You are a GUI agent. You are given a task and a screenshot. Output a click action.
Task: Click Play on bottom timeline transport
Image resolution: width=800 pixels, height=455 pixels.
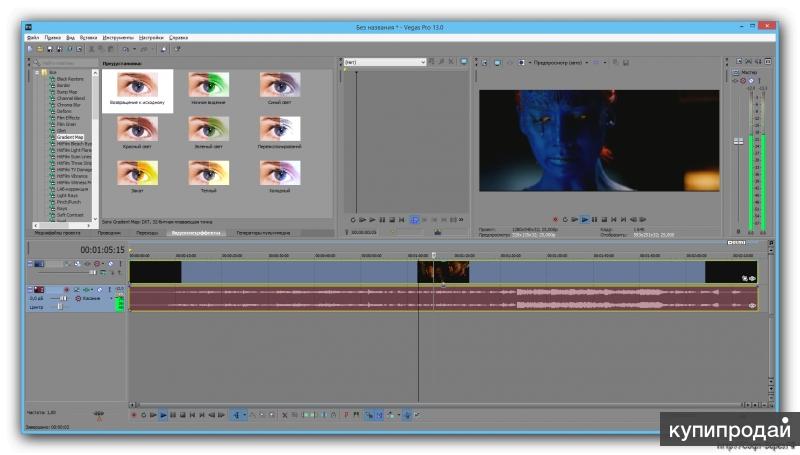[163, 415]
